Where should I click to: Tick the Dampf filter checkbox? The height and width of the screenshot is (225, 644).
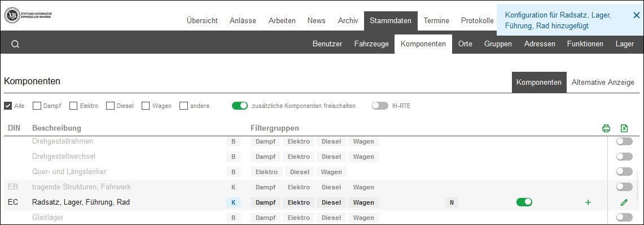click(37, 106)
